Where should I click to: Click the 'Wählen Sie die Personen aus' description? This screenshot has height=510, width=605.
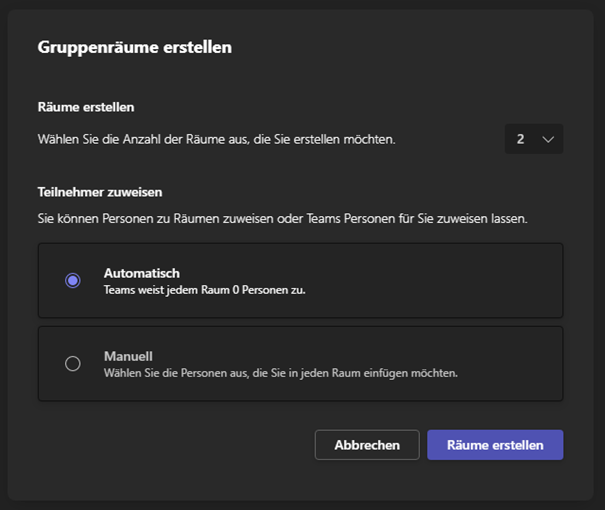pyautogui.click(x=280, y=373)
